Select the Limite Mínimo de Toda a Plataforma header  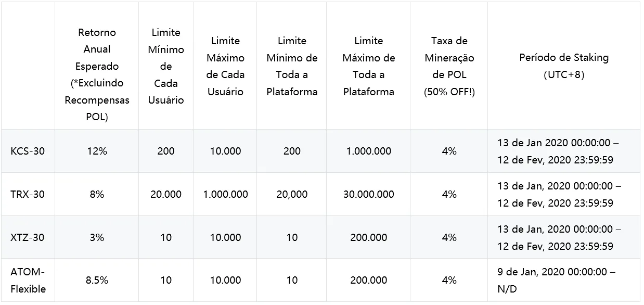click(292, 66)
